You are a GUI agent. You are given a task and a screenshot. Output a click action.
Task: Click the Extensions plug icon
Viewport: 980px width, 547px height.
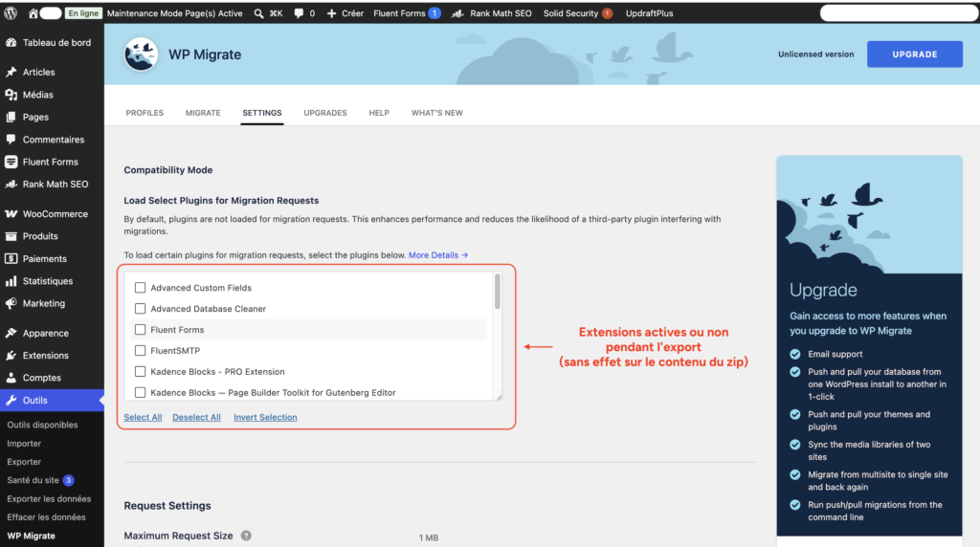pos(11,356)
